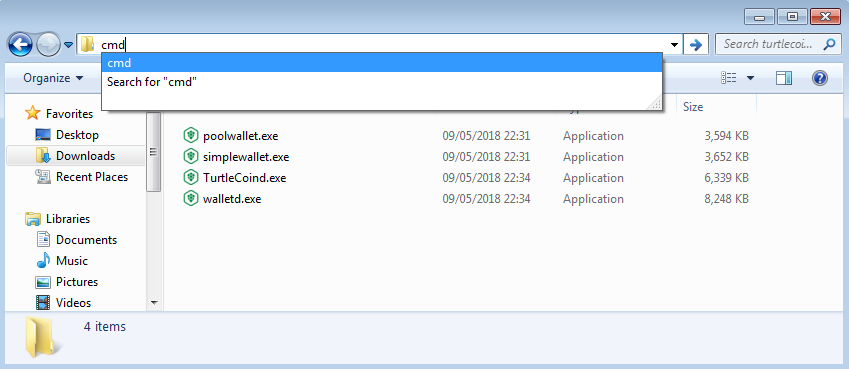Select TurtleCoind.exe file

coord(244,178)
